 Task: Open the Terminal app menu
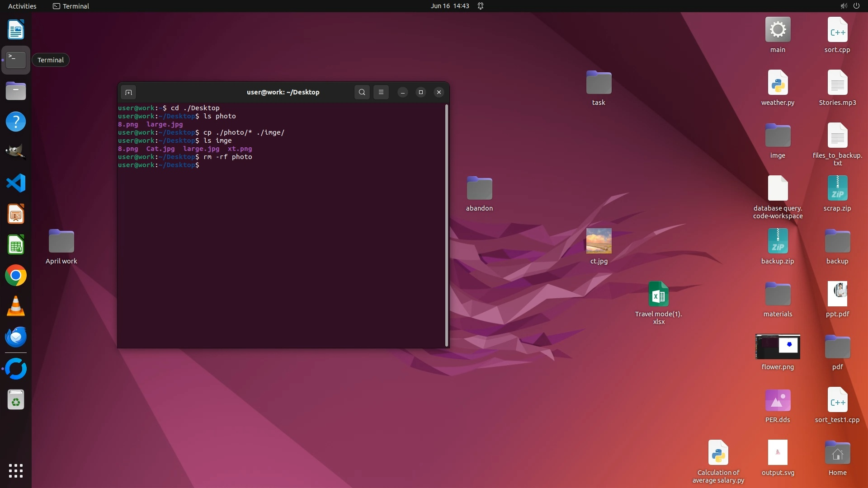71,6
